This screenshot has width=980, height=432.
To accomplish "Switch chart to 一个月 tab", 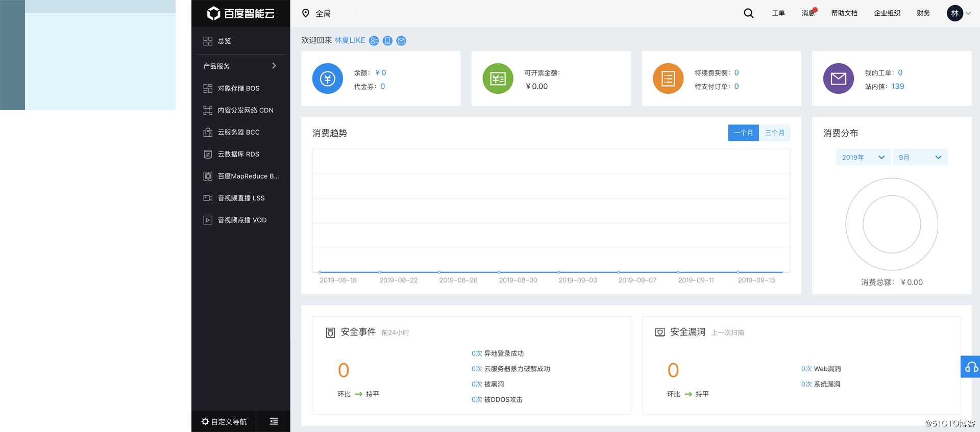I will coord(743,133).
